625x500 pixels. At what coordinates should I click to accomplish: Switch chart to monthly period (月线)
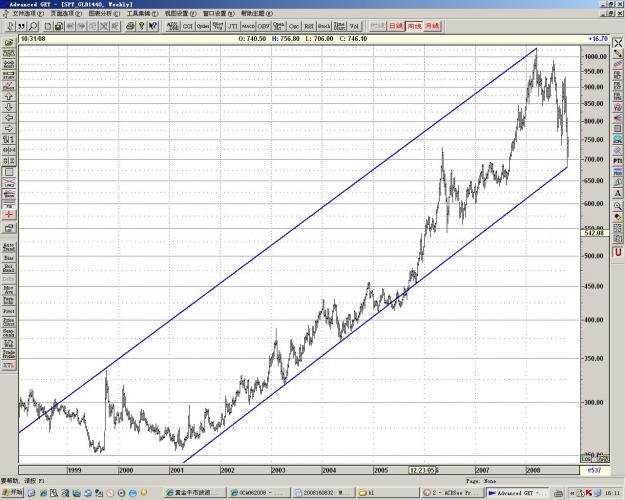coord(432,26)
